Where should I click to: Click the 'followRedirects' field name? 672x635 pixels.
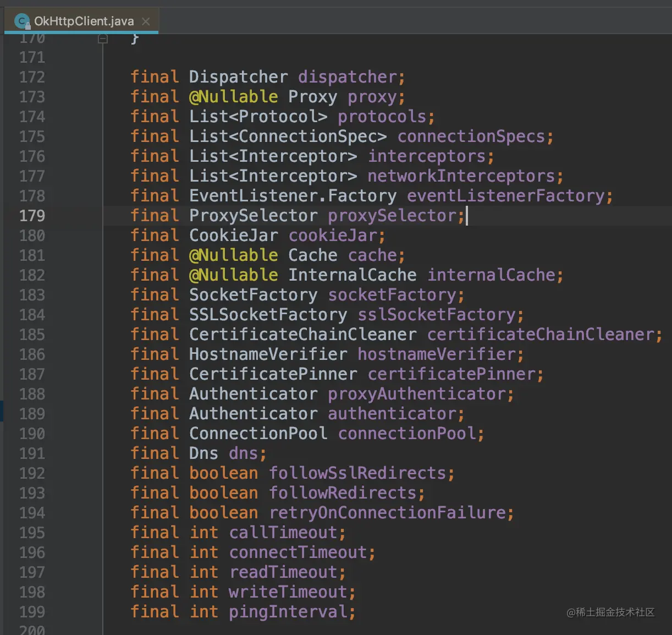coord(343,493)
